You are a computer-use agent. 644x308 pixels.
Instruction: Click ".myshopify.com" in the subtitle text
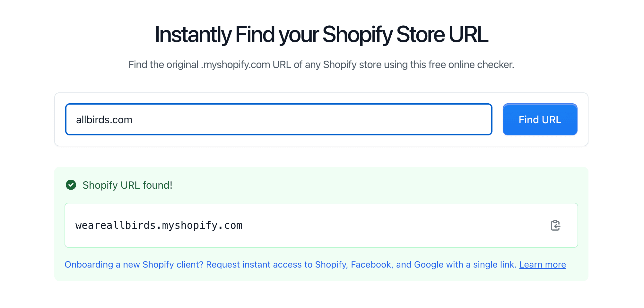(235, 64)
